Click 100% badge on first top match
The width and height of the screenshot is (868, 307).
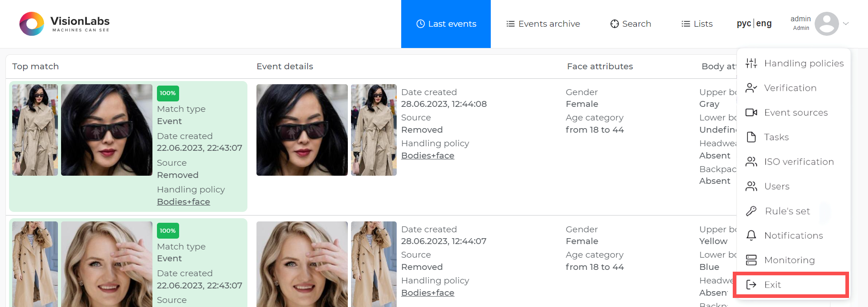coord(168,93)
